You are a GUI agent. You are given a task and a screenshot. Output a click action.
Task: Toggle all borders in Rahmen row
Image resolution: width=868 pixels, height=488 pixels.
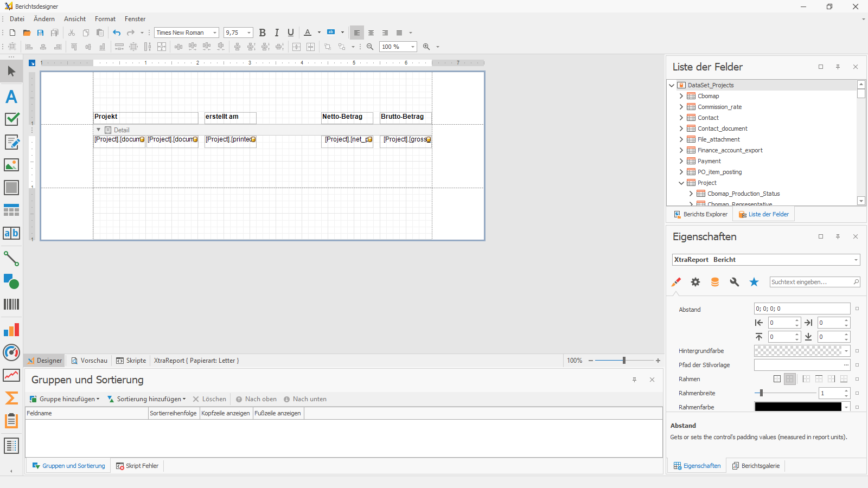[777, 379]
